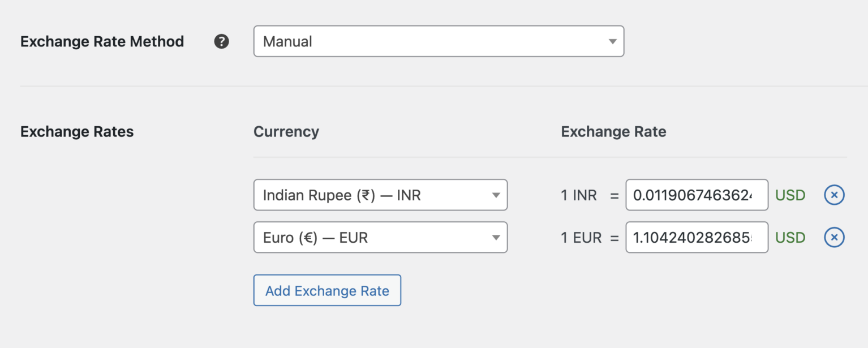The width and height of the screenshot is (868, 348).
Task: Select the INR rate value input field
Action: [697, 195]
